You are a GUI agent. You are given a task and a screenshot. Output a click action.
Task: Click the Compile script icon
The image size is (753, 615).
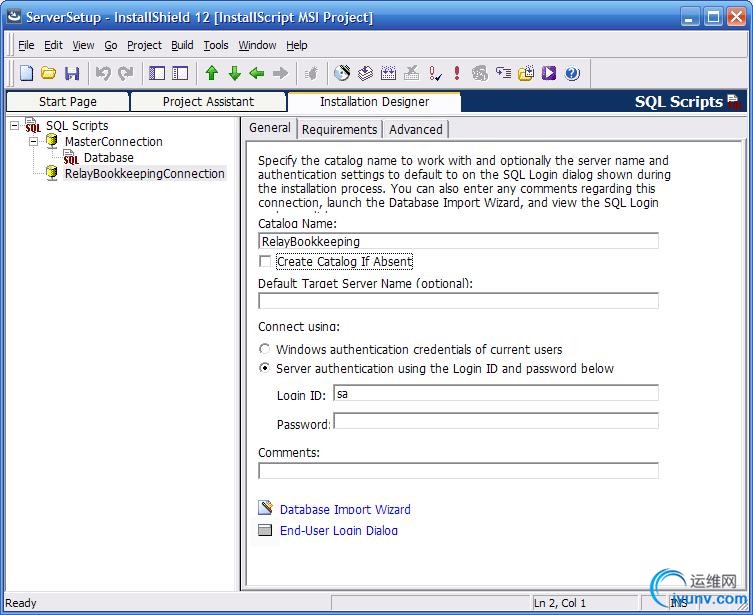coord(388,73)
